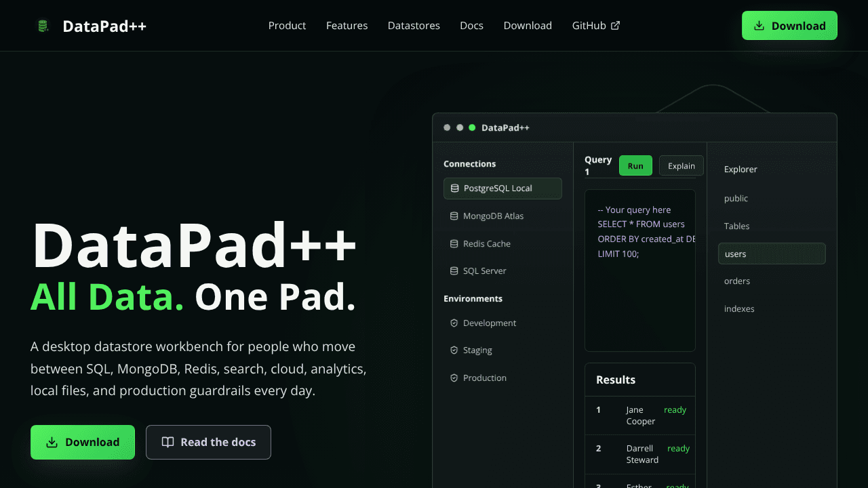Open the GitHub nav link
The height and width of the screenshot is (488, 868).
coord(595,26)
